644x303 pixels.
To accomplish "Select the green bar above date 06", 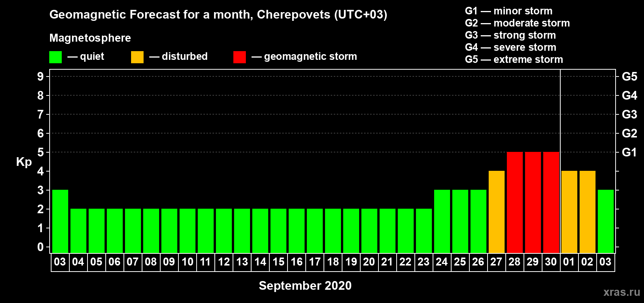I will [x=115, y=231].
